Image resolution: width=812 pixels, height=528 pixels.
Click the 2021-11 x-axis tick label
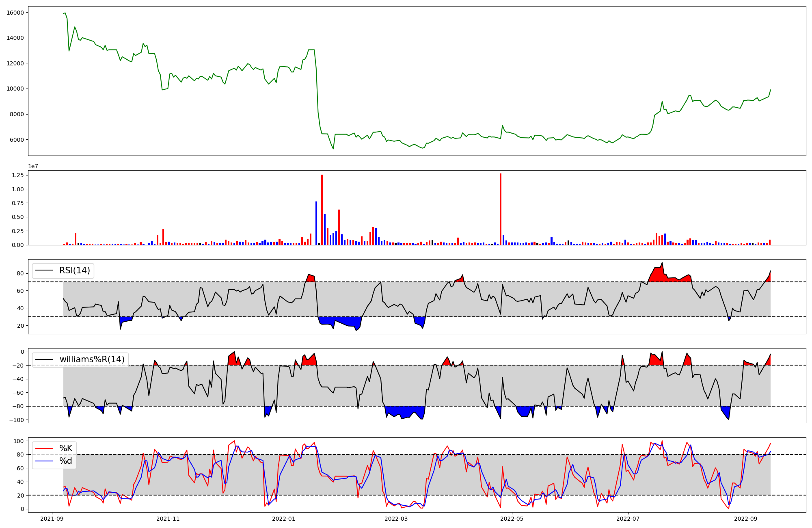tap(168, 519)
